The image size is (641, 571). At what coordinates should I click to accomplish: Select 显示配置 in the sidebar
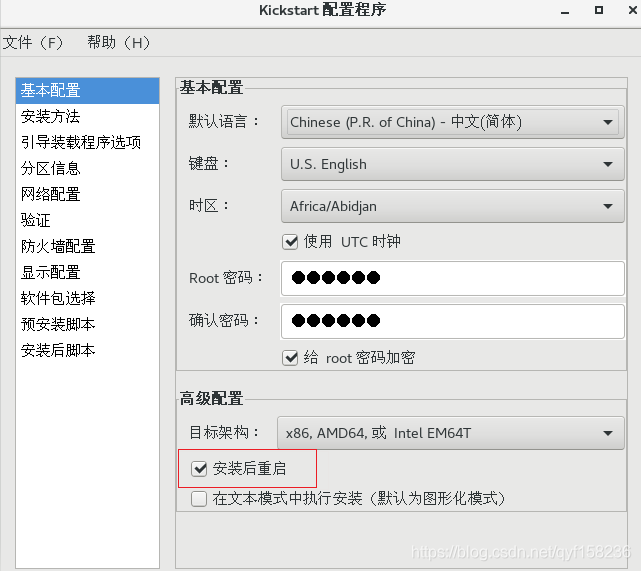point(87,272)
